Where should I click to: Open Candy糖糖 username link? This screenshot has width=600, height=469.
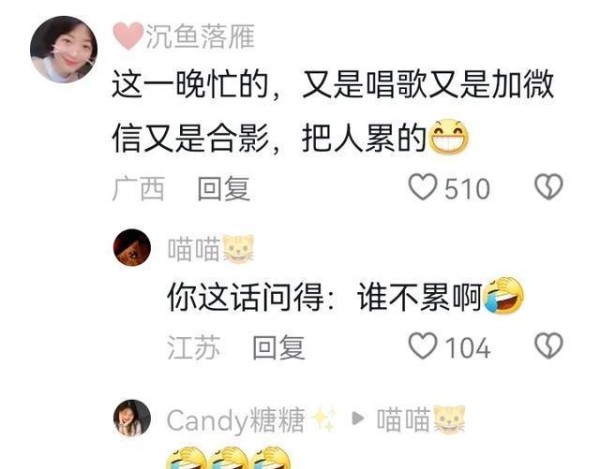236,420
